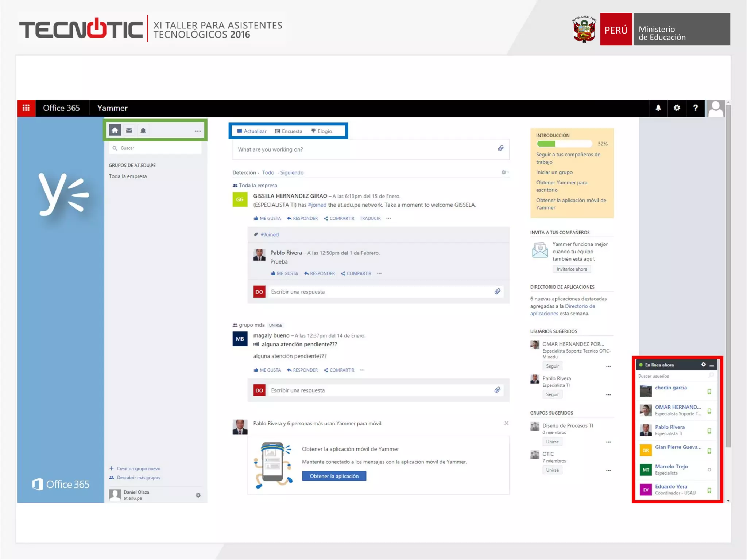Expand the sidebar more options ellipsis
This screenshot has height=560, width=747.
(198, 131)
